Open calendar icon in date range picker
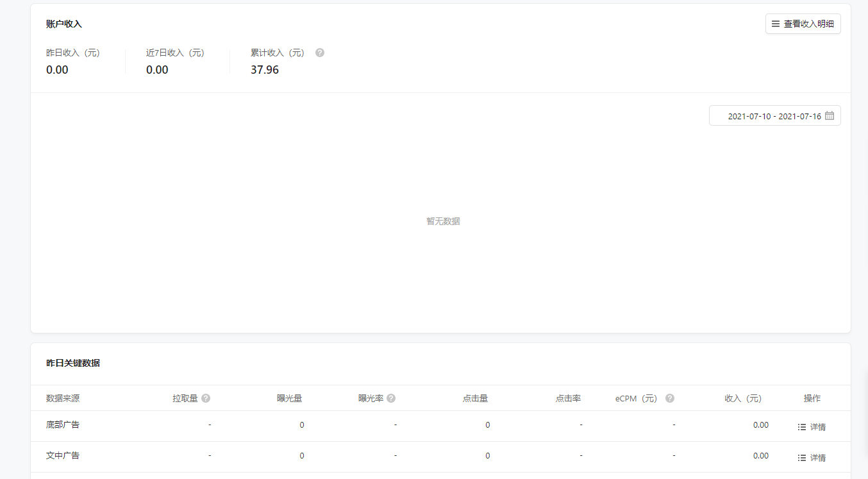Viewport: 868px width, 479px height. [830, 116]
